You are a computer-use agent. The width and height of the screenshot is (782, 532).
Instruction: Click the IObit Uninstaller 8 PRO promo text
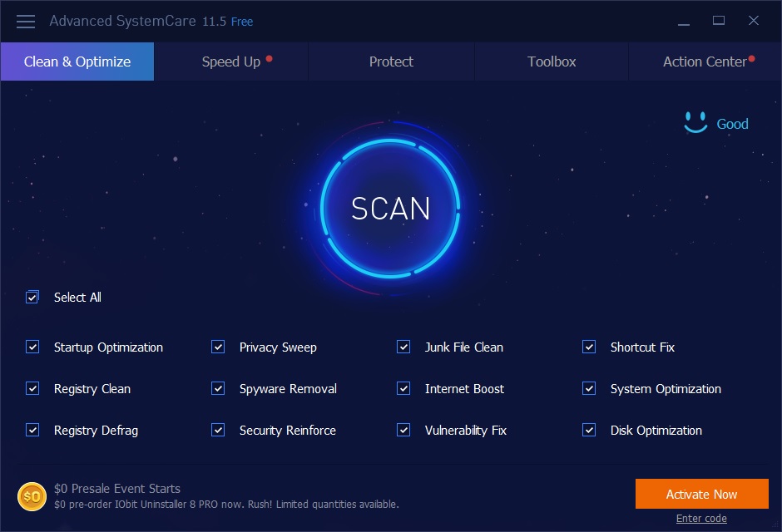coord(226,504)
